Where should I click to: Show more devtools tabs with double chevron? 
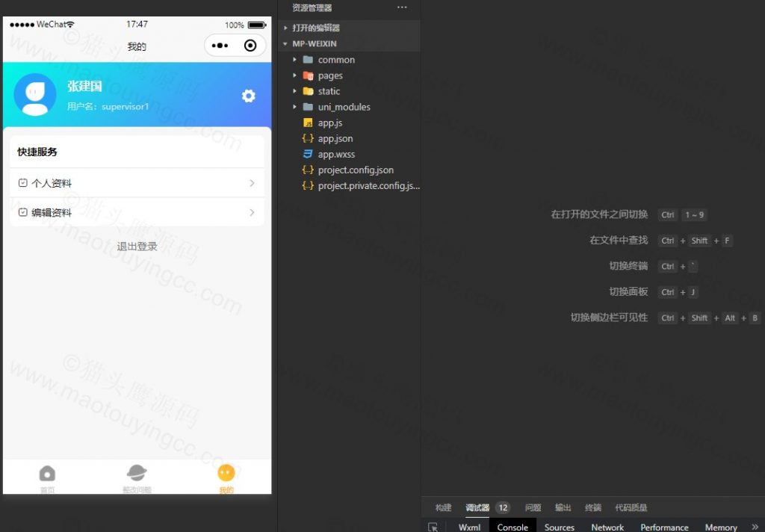point(755,527)
